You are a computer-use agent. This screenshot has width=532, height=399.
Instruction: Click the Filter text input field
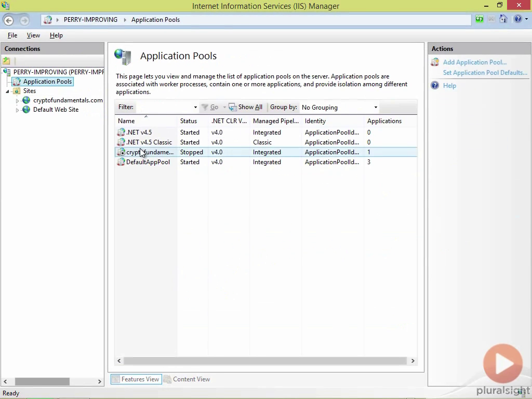[164, 107]
